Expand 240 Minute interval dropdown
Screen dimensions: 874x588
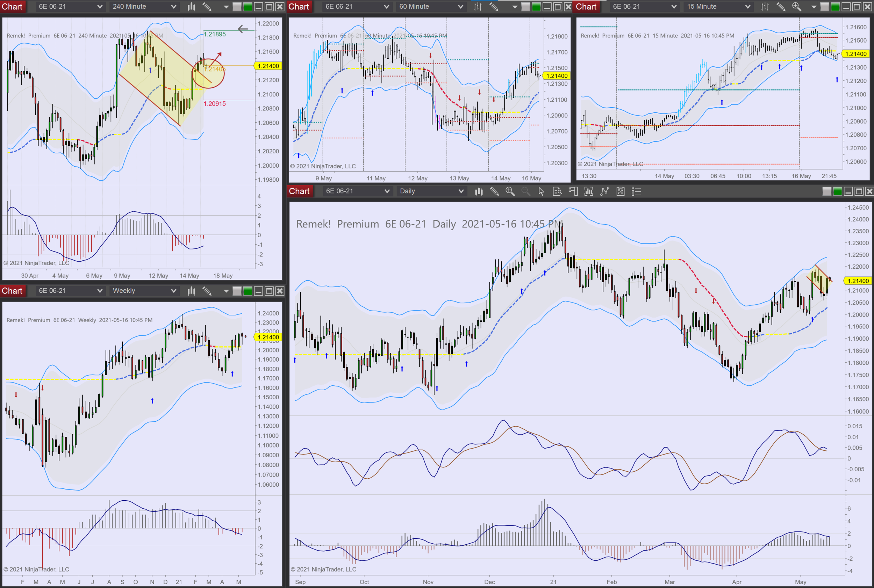(173, 7)
